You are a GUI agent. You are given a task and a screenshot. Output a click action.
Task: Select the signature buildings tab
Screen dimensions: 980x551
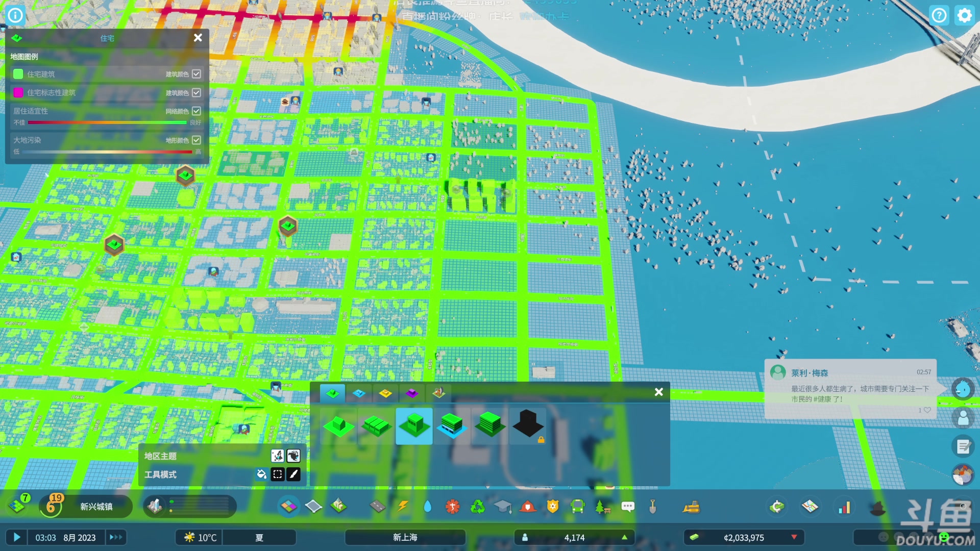click(438, 393)
